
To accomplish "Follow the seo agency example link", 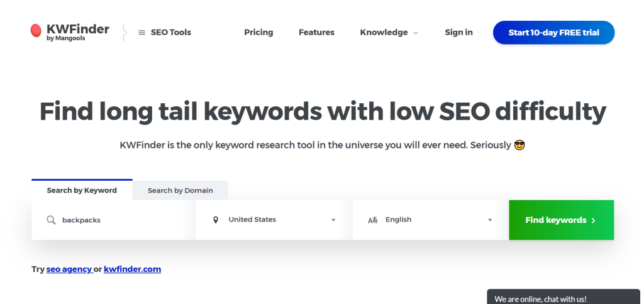I will [x=69, y=269].
